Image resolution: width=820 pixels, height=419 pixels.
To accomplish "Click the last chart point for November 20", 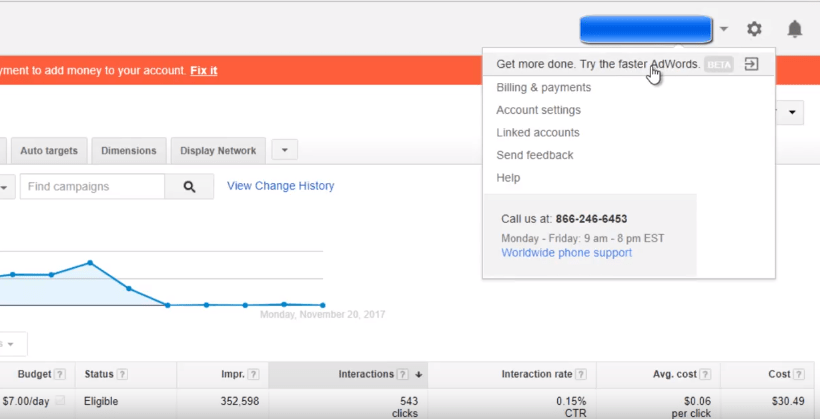I will click(323, 305).
